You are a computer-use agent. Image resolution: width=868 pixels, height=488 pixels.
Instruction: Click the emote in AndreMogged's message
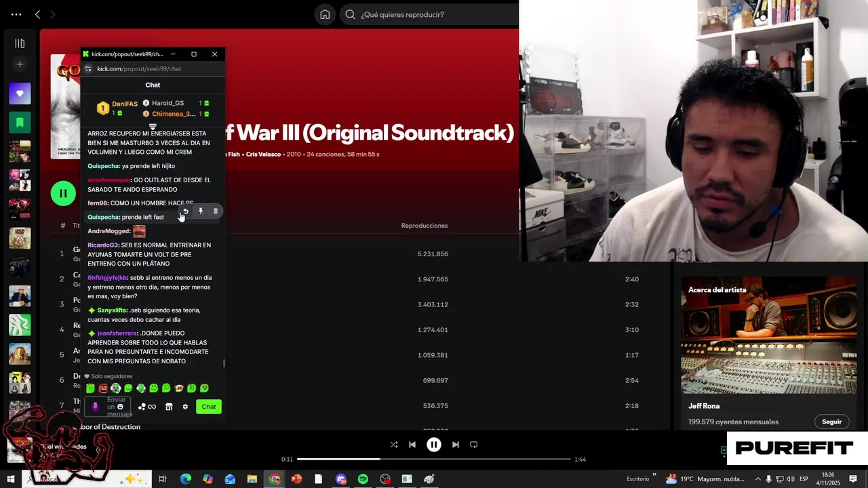coord(139,231)
